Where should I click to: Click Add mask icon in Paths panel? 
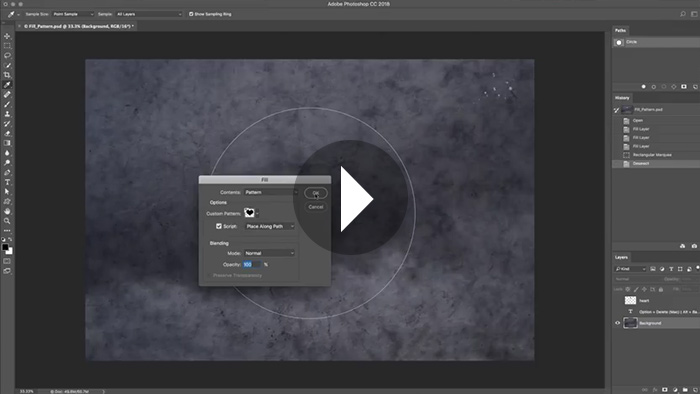point(684,87)
